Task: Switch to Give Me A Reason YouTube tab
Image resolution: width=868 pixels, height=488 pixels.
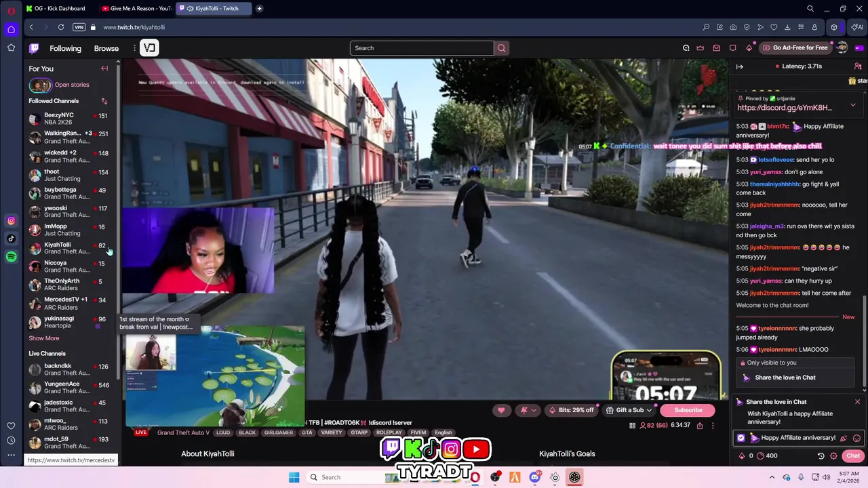Action: (136, 9)
